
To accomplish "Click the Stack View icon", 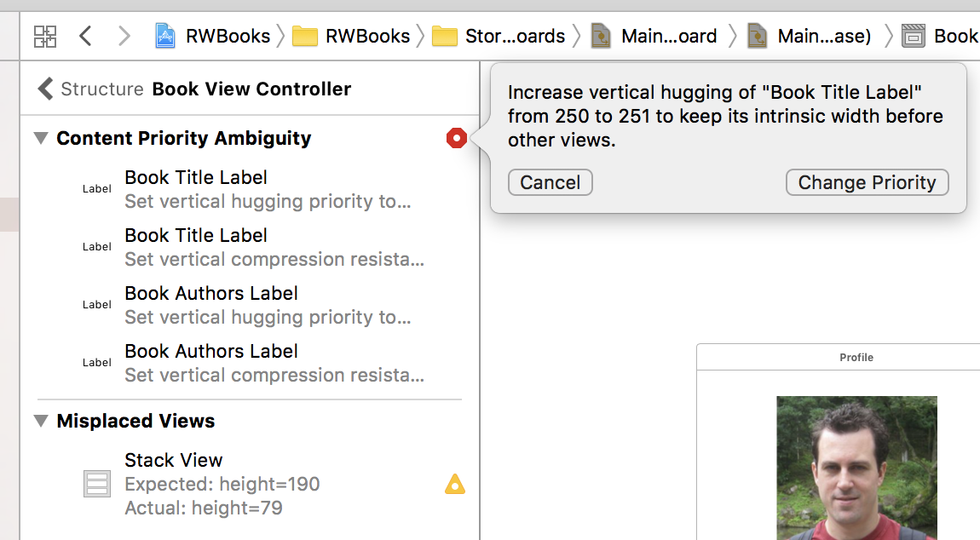I will coord(97,484).
